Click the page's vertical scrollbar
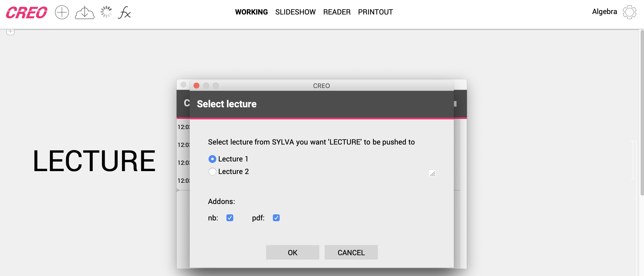Viewport: 644px width, 276px height. [x=642, y=112]
